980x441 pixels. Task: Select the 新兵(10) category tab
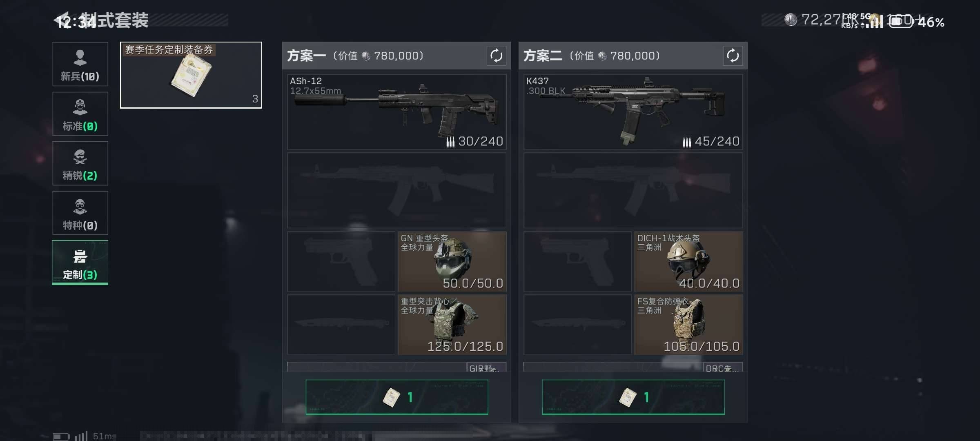click(80, 64)
